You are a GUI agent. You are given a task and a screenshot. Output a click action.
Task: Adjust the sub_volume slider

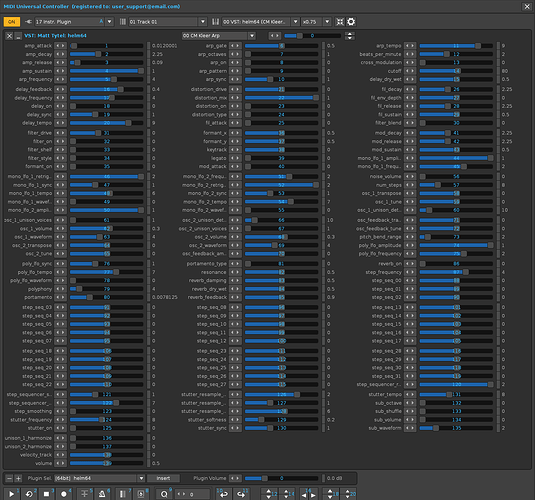[456, 419]
